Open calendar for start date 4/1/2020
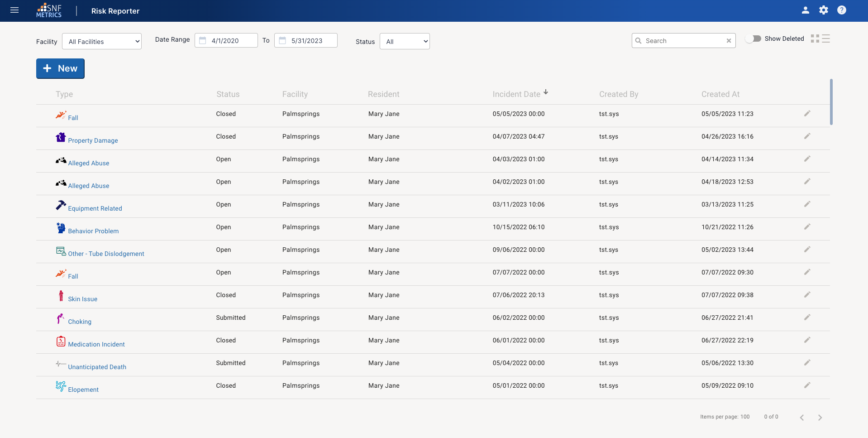This screenshot has width=868, height=438. pyautogui.click(x=203, y=40)
